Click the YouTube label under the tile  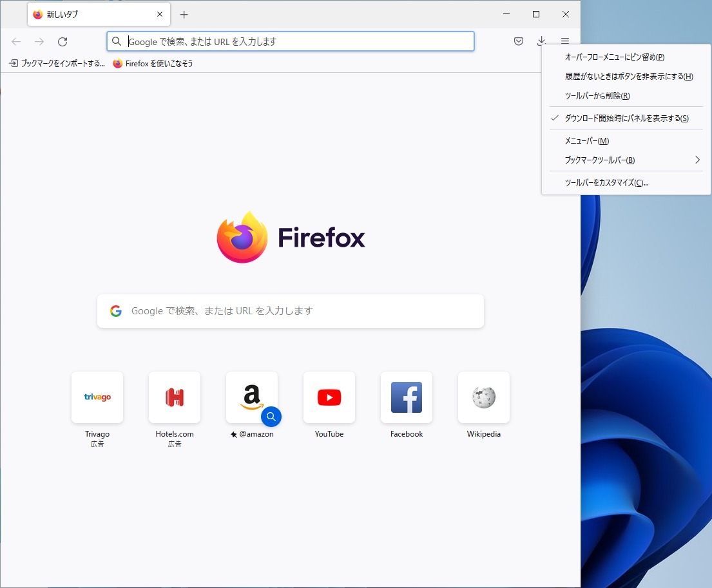(x=329, y=434)
